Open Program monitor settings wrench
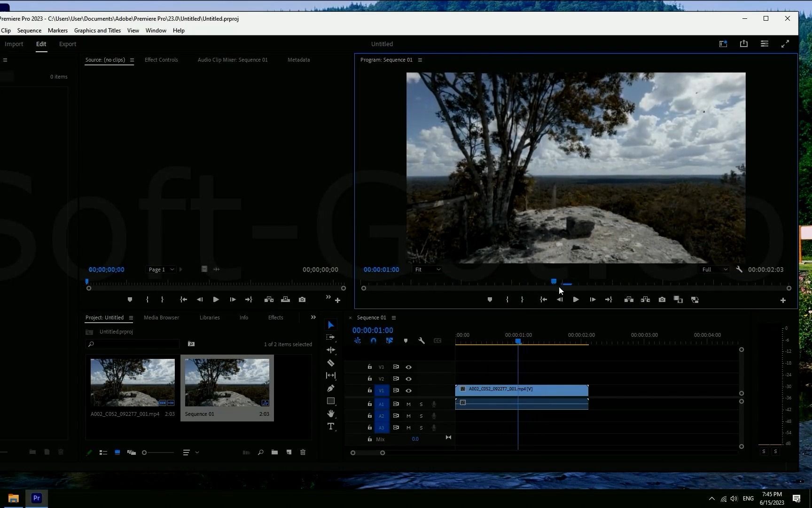This screenshot has width=812, height=508. [x=739, y=270]
